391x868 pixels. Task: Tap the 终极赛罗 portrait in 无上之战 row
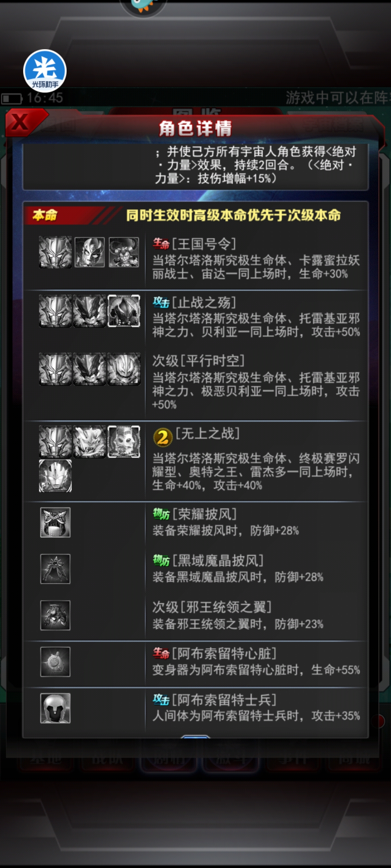point(90,442)
